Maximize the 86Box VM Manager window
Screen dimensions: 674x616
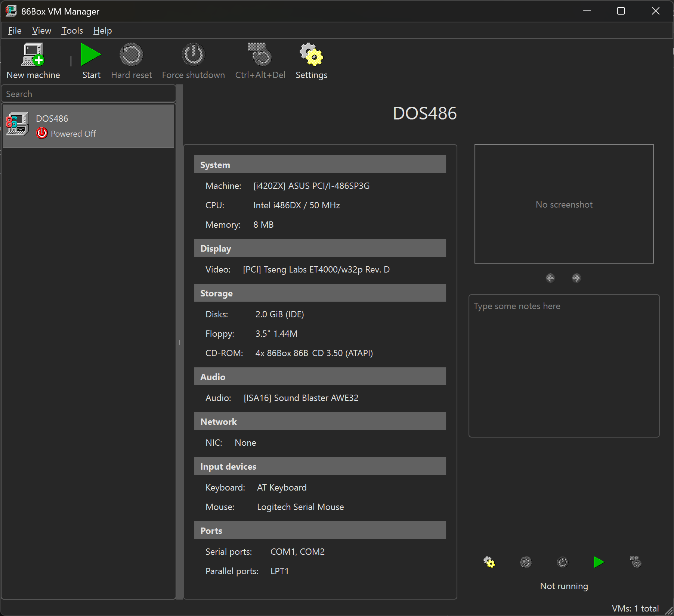pyautogui.click(x=621, y=11)
